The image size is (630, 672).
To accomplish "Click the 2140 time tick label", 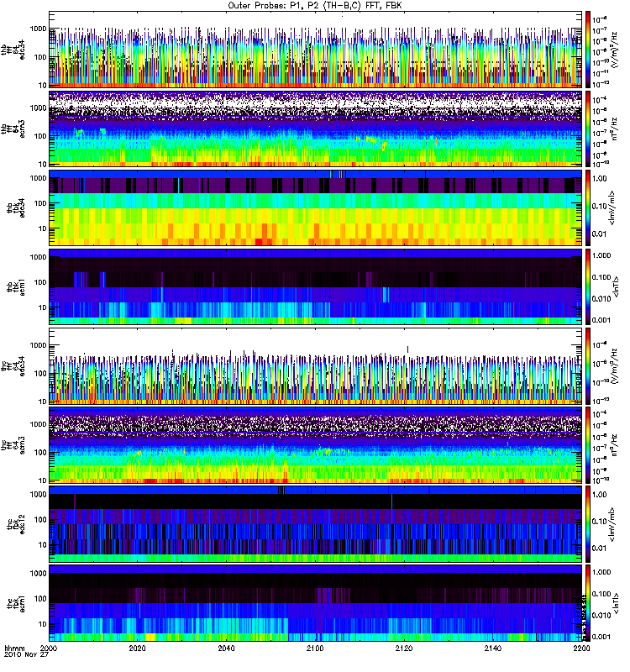I will tap(493, 648).
